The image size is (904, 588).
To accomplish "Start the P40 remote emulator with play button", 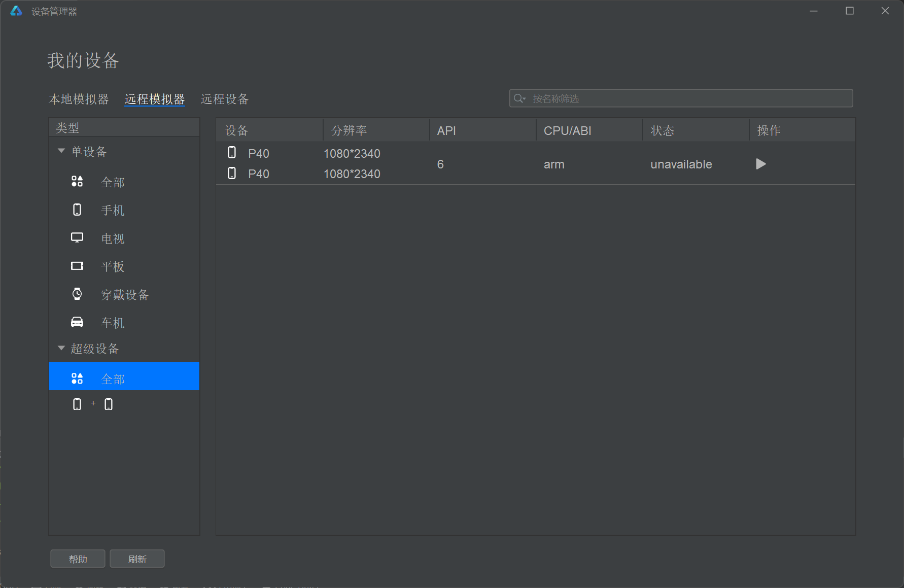I will coord(760,164).
